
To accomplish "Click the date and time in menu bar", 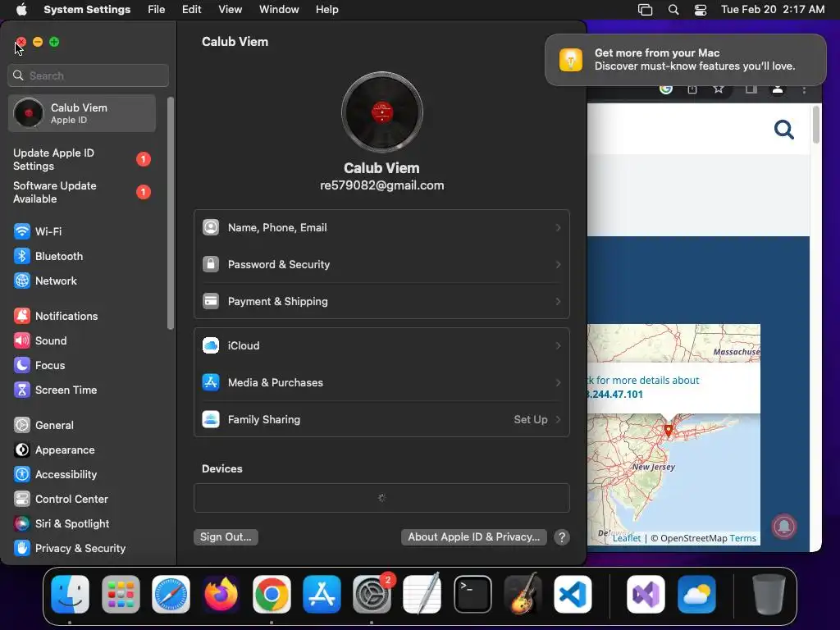I will click(x=773, y=9).
